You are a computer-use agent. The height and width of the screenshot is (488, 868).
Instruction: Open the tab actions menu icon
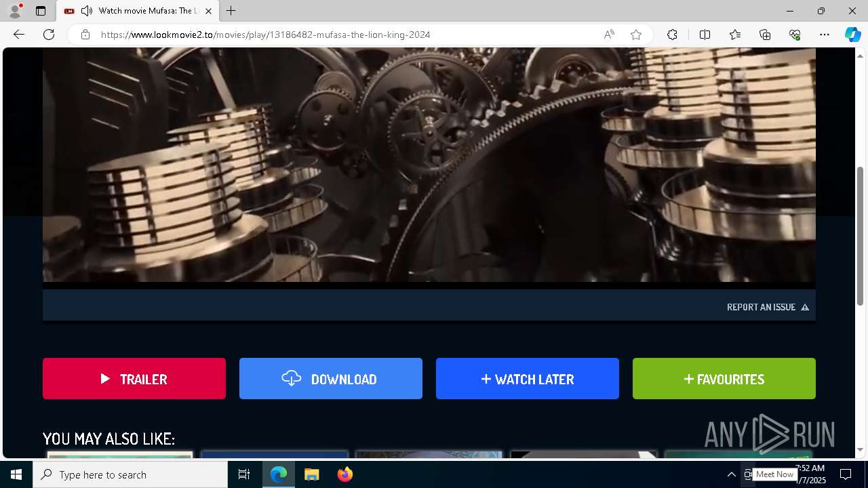click(x=41, y=11)
